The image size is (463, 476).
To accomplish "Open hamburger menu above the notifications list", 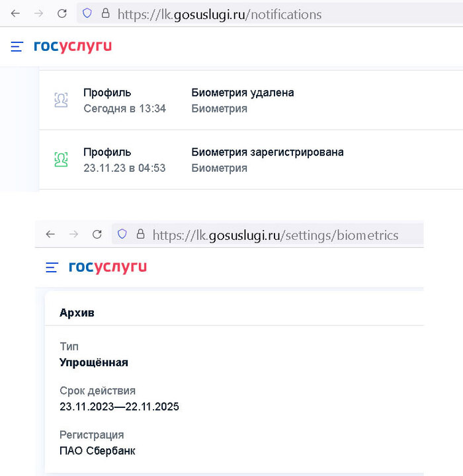I will pyautogui.click(x=17, y=46).
